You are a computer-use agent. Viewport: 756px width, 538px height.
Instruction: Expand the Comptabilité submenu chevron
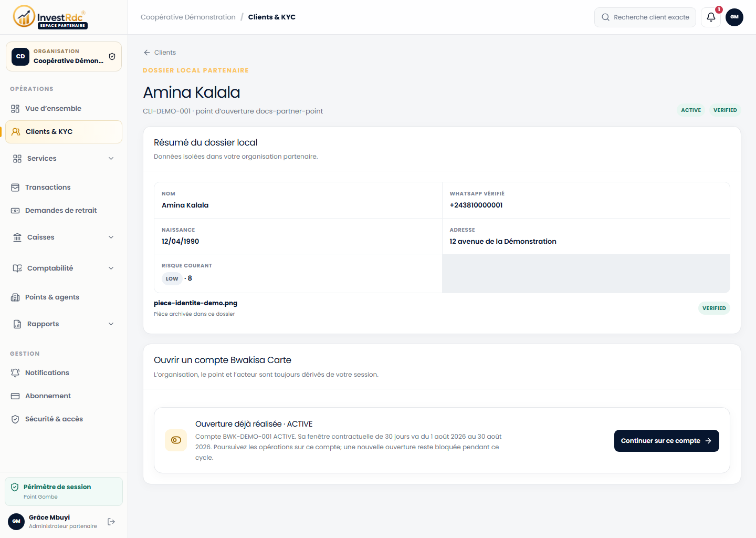pyautogui.click(x=111, y=268)
